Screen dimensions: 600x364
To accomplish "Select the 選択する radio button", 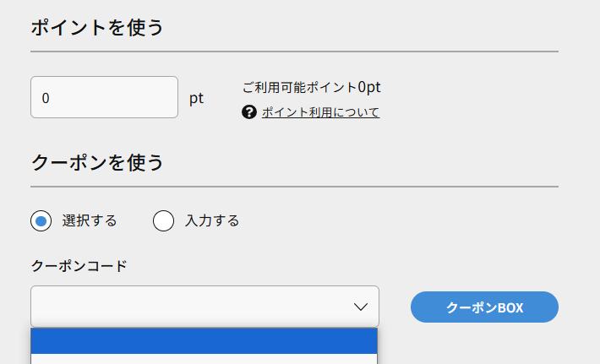I will click(x=41, y=220).
